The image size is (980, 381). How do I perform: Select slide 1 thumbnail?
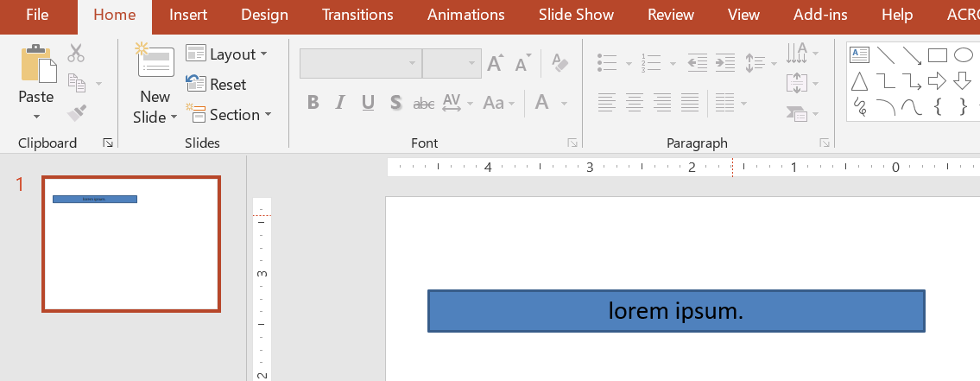[131, 244]
